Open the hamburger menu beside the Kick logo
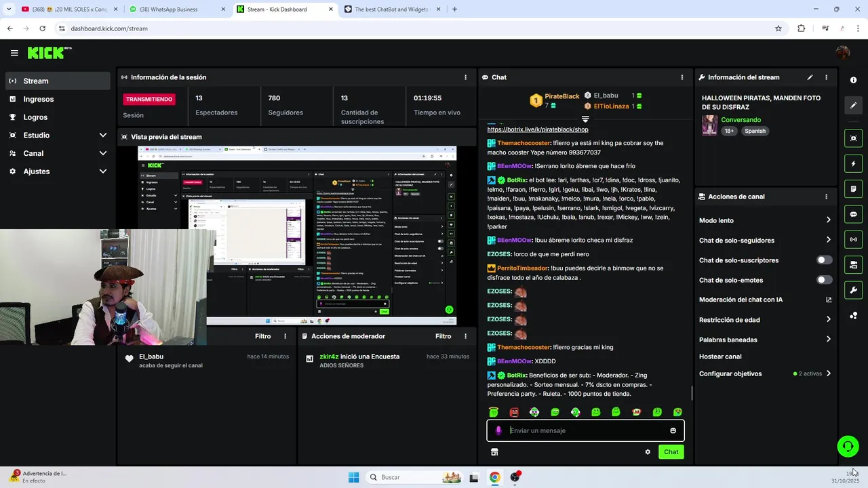Viewport: 868px width, 488px height. [14, 53]
